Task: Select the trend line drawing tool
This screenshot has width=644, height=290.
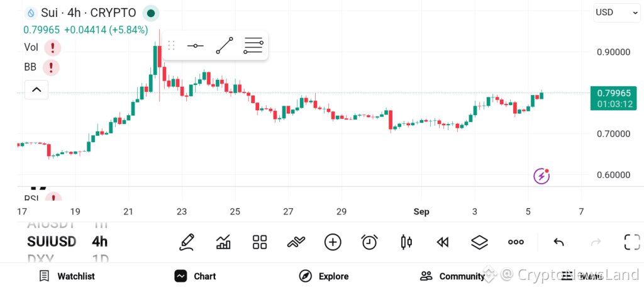Action: click(x=225, y=45)
